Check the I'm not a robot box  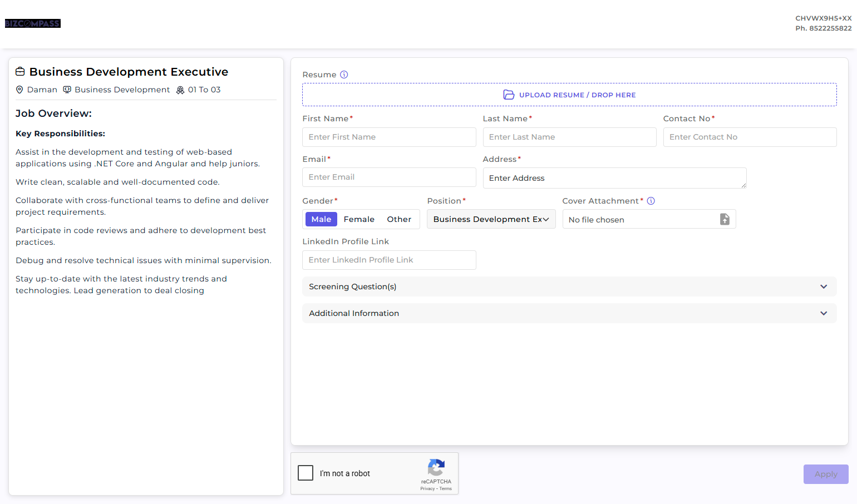click(306, 473)
